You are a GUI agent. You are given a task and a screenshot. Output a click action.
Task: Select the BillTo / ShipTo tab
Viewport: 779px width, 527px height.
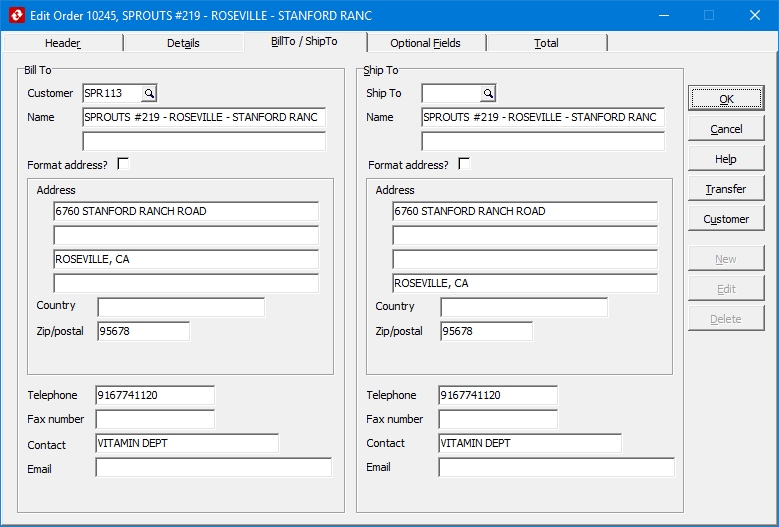point(305,42)
